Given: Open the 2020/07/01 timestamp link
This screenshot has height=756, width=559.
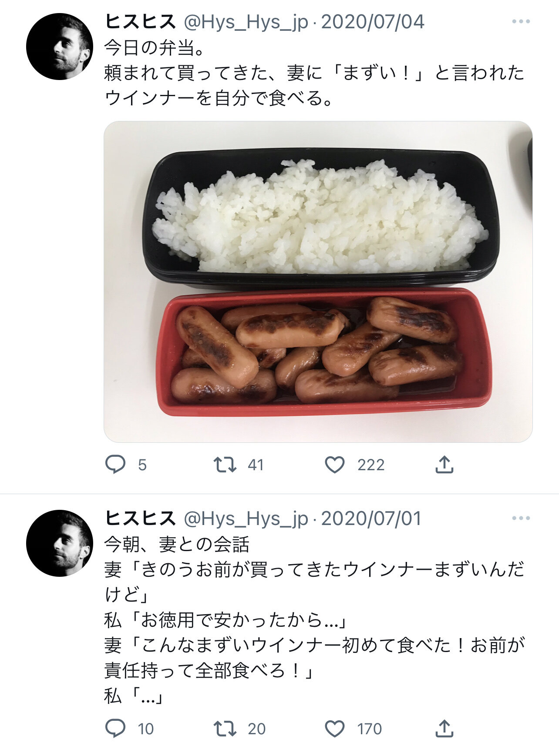Looking at the screenshot, I should (x=371, y=518).
